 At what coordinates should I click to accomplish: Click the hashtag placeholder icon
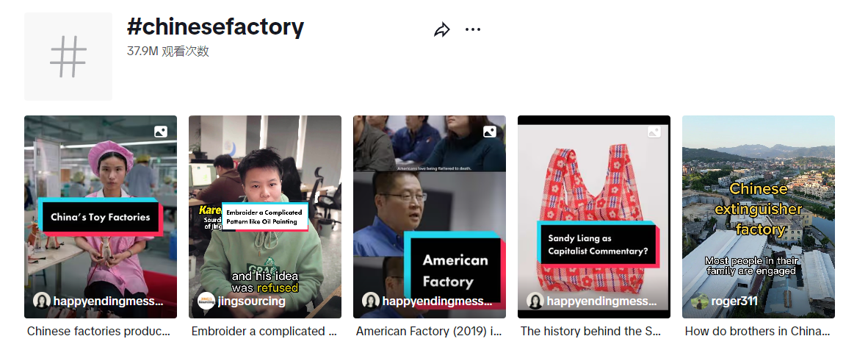click(68, 57)
